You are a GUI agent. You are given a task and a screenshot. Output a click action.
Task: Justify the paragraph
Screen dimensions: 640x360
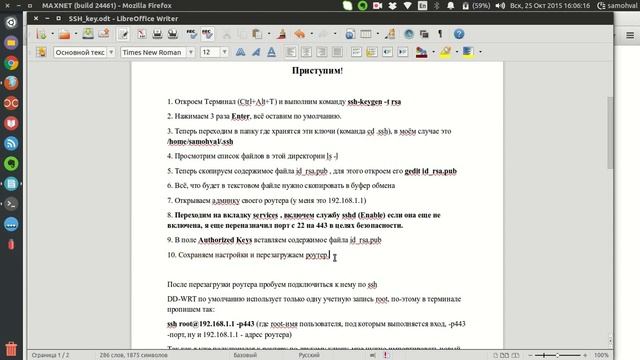(x=337, y=52)
